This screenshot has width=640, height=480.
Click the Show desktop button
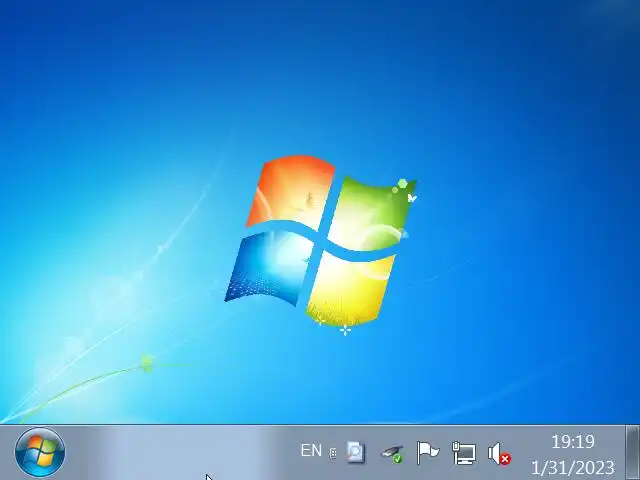point(633,452)
